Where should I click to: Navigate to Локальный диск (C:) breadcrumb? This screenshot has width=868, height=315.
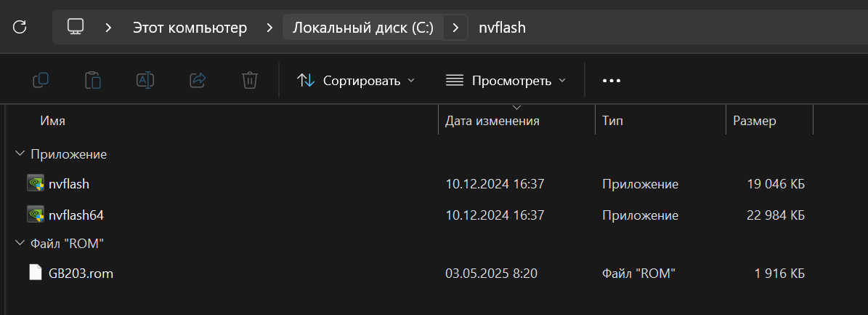click(362, 28)
